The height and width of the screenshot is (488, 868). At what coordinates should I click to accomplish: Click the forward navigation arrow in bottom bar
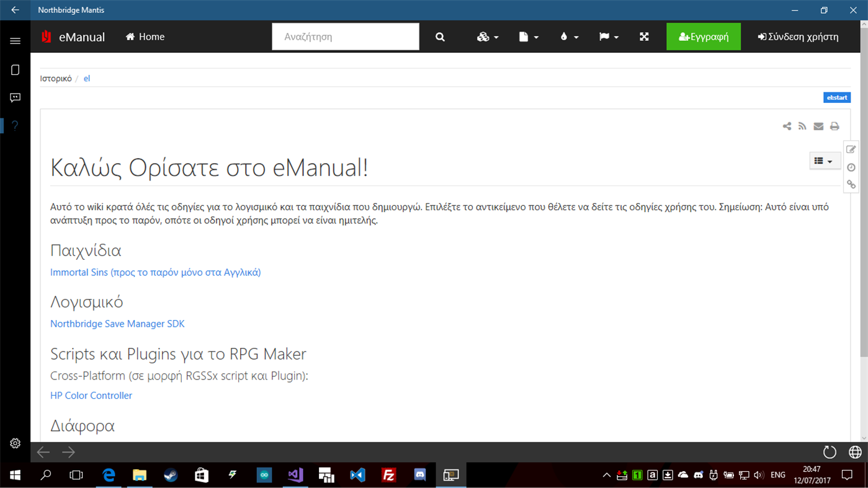(68, 452)
